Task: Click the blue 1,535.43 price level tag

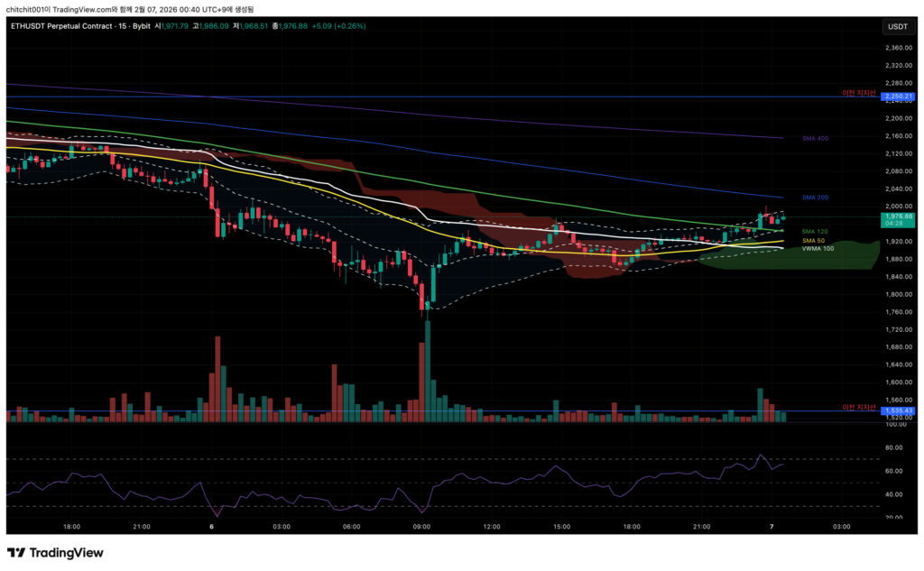Action: 899,410
